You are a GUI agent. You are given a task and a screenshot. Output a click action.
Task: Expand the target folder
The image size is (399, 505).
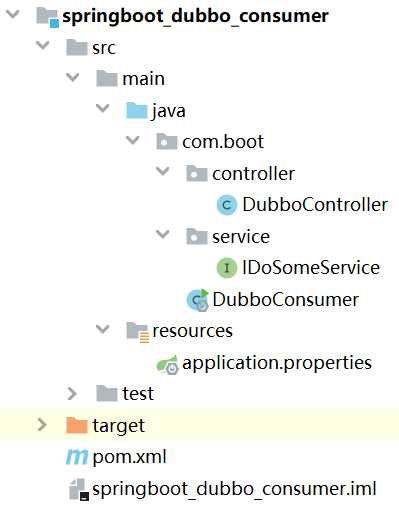42,425
